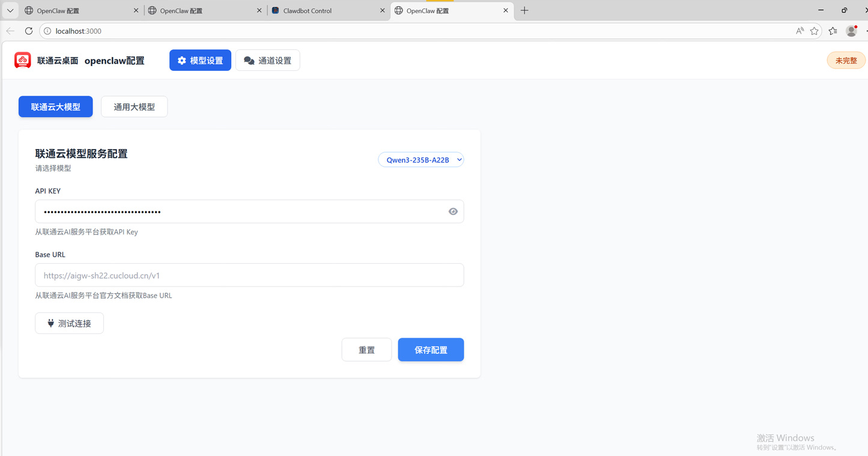Click the 重置 button

[x=366, y=350]
